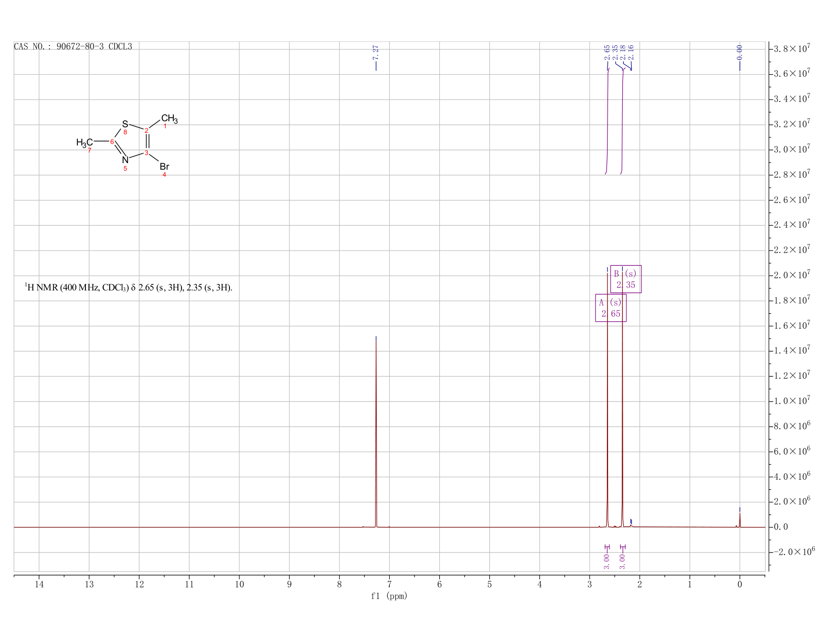Click the f1 (ppm) axis label
834x644 pixels.
[389, 596]
